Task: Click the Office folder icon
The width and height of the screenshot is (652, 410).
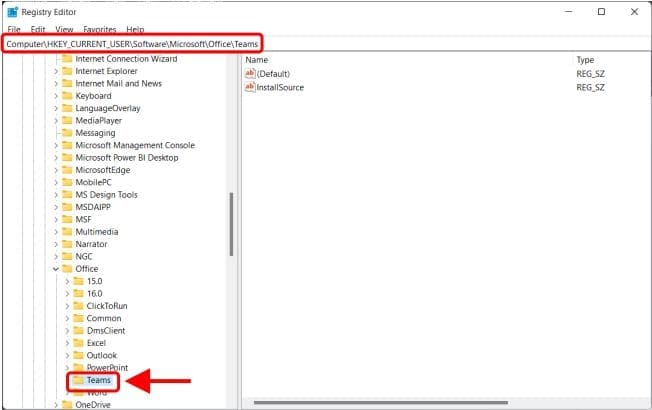Action: point(67,269)
